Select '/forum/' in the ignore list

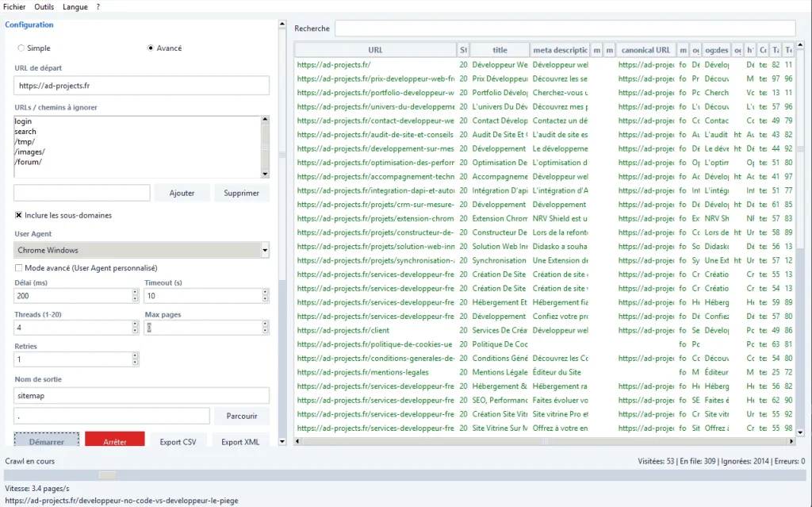click(29, 162)
